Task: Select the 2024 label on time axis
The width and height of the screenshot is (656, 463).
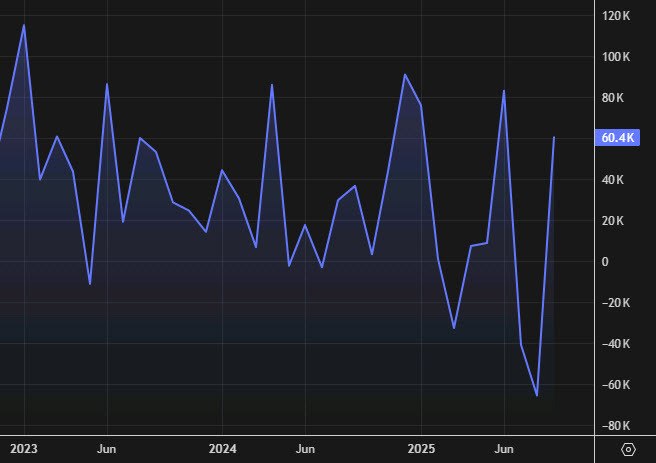Action: pos(222,449)
